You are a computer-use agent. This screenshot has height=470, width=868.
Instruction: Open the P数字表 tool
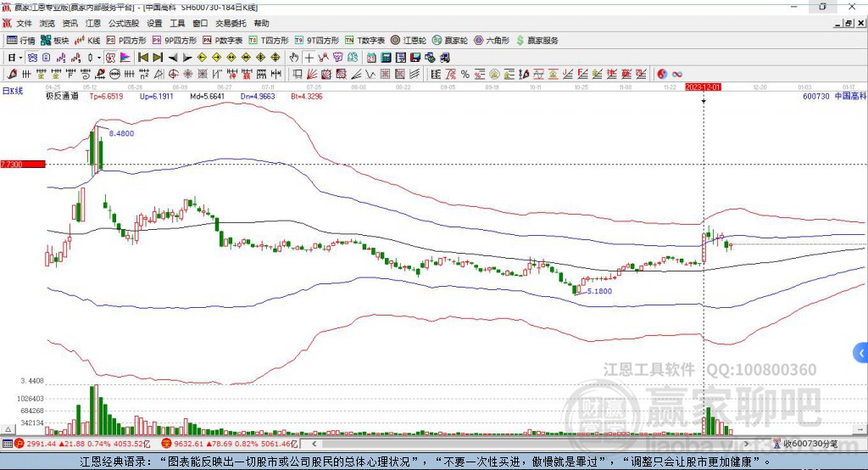pos(223,41)
